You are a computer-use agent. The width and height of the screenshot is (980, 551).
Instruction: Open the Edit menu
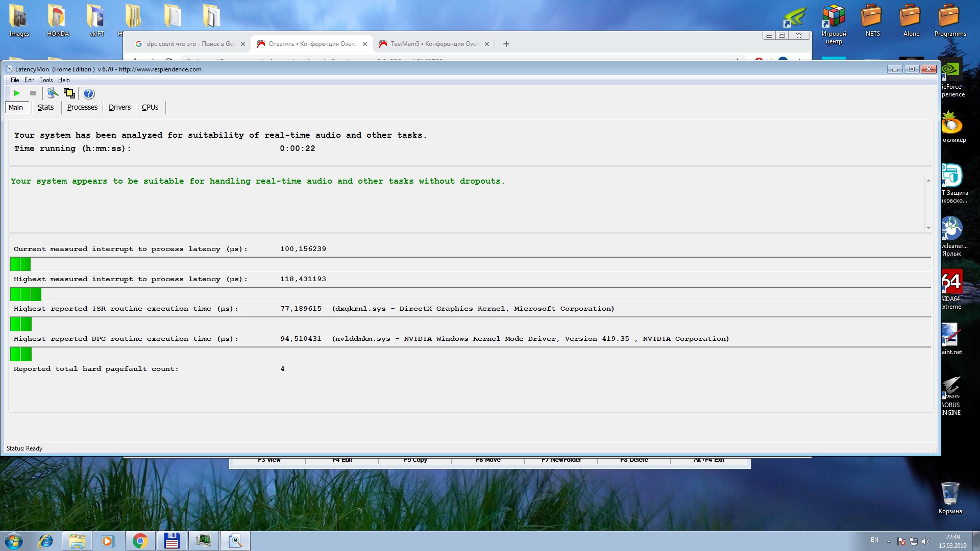[x=29, y=80]
